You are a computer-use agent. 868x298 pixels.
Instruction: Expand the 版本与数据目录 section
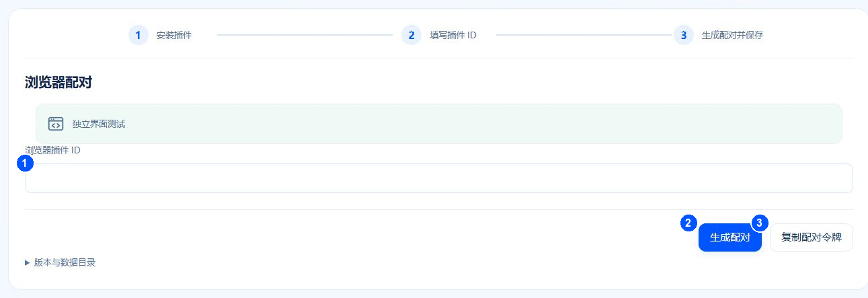(61, 262)
